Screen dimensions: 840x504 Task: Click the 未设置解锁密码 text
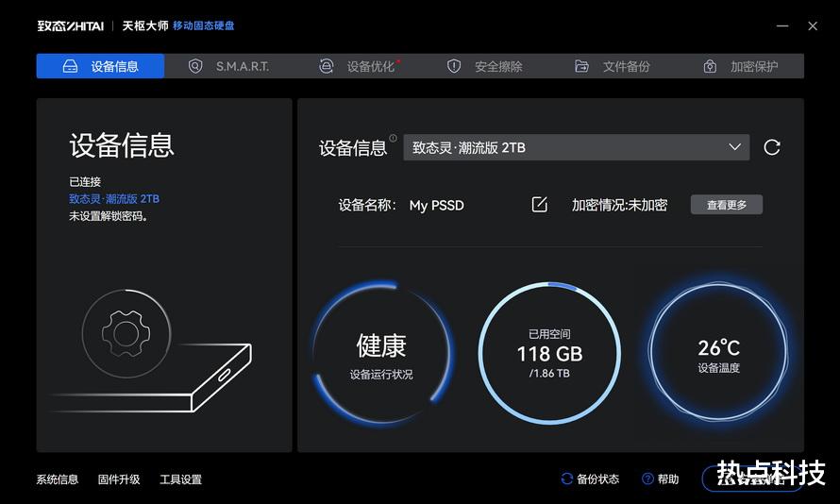pyautogui.click(x=109, y=216)
